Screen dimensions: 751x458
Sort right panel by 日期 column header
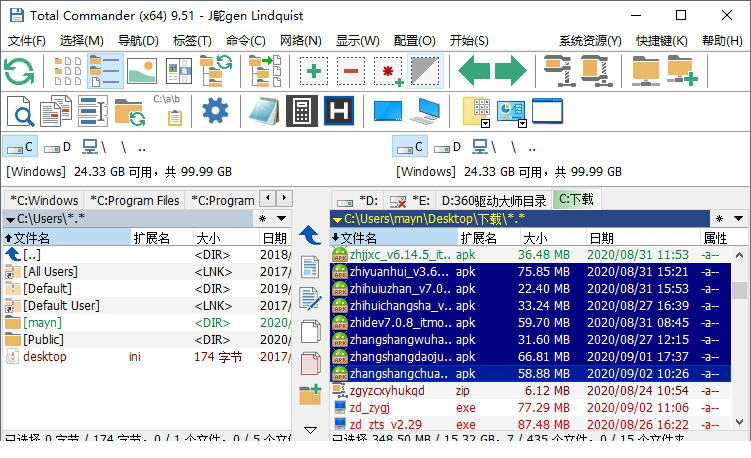(x=602, y=238)
